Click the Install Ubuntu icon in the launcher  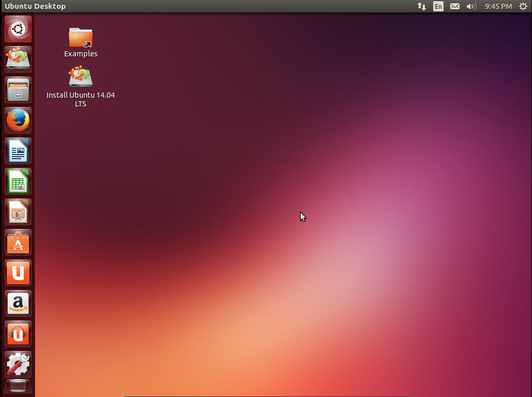point(18,59)
